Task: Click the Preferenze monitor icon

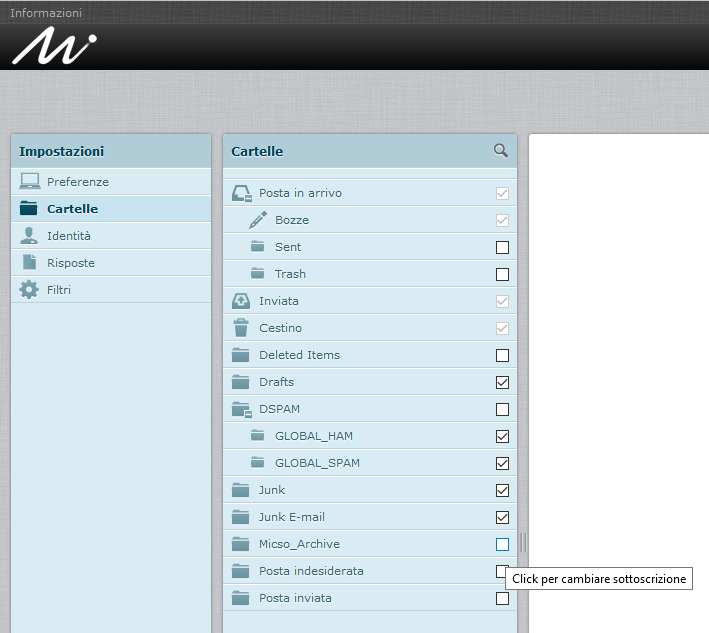Action: coord(29,182)
